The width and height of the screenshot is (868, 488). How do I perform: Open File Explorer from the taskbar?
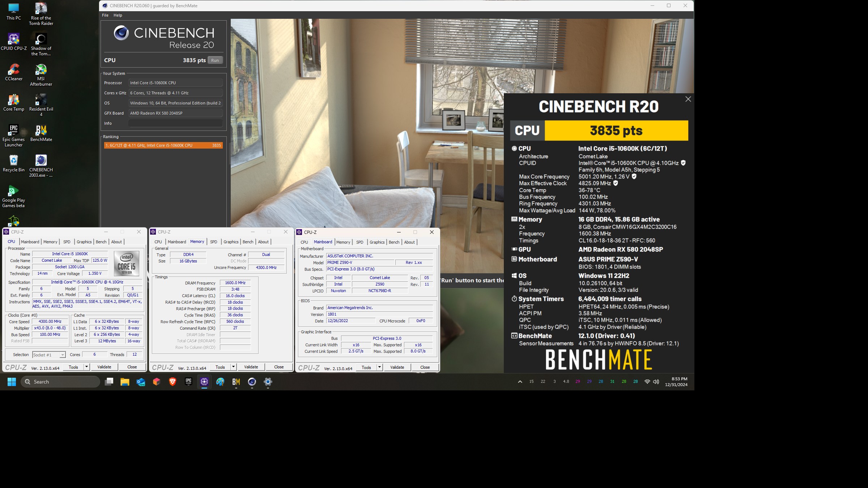pos(125,382)
